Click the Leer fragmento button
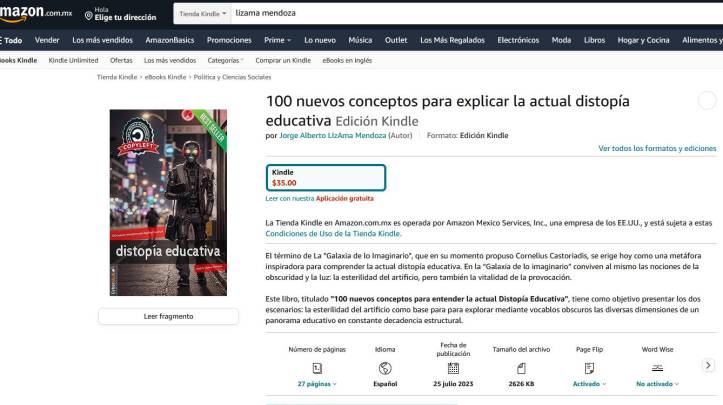This screenshot has width=723, height=405. pyautogui.click(x=168, y=316)
